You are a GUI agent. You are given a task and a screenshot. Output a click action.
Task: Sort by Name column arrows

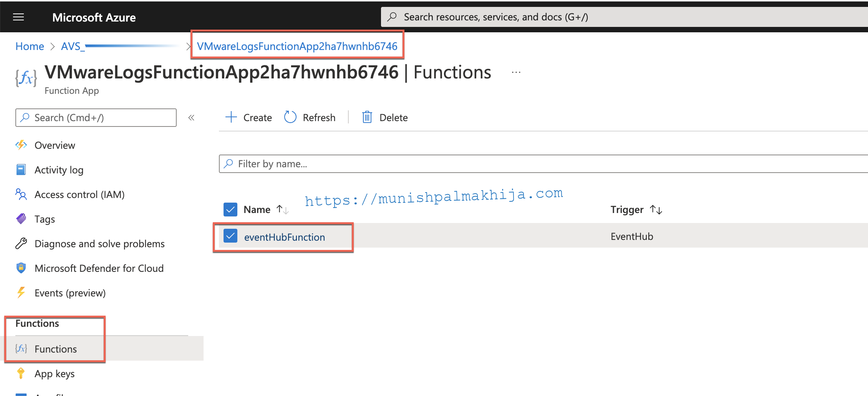point(283,210)
